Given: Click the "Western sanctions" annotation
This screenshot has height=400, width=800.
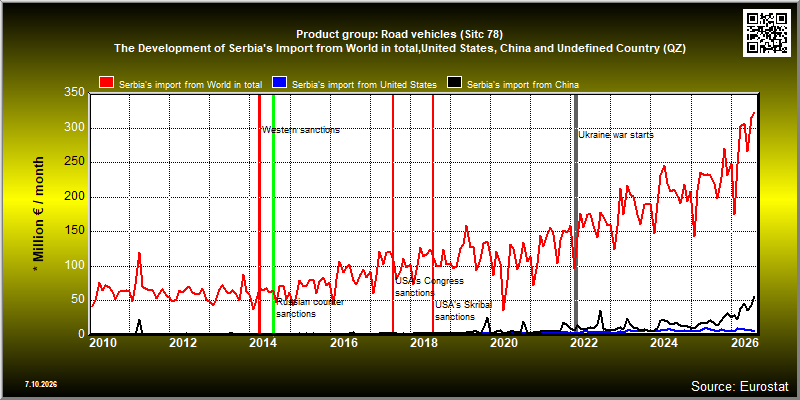Looking at the screenshot, I should point(301,130).
